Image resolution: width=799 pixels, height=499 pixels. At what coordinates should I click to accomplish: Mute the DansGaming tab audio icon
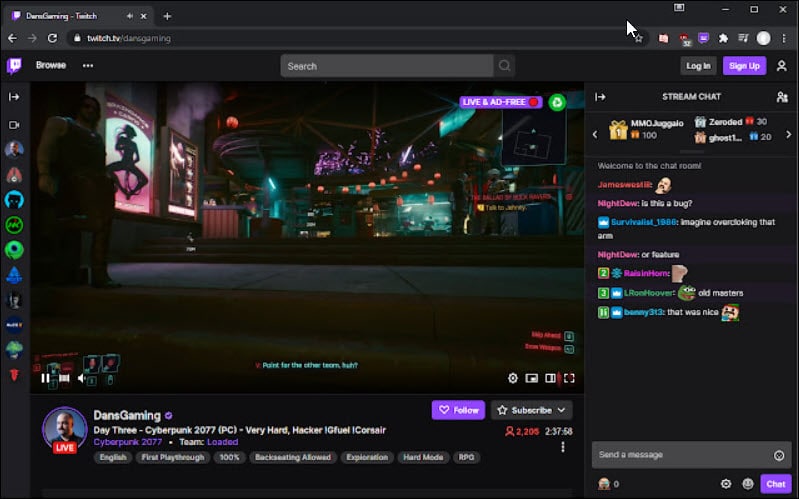[x=129, y=16]
